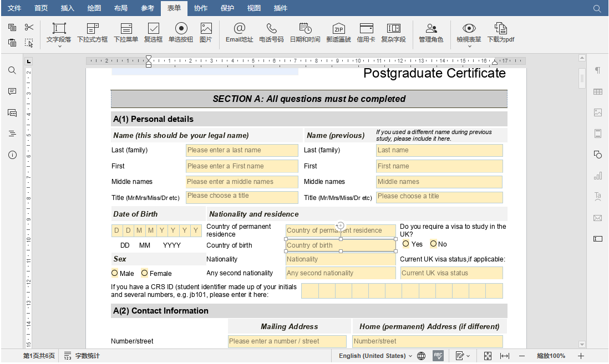Click the copy icon in toolbar
Screen dimensions: 609x364
[12, 27]
